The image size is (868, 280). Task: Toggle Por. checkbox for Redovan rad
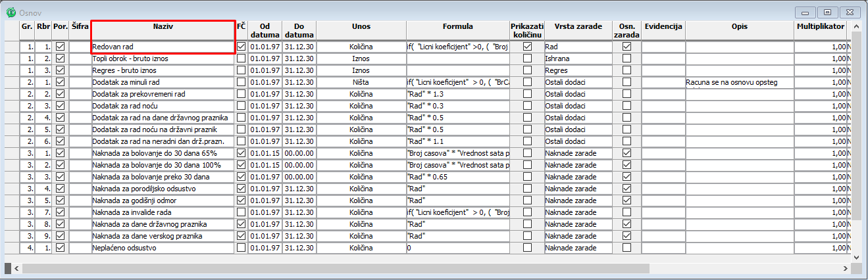pos(61,47)
